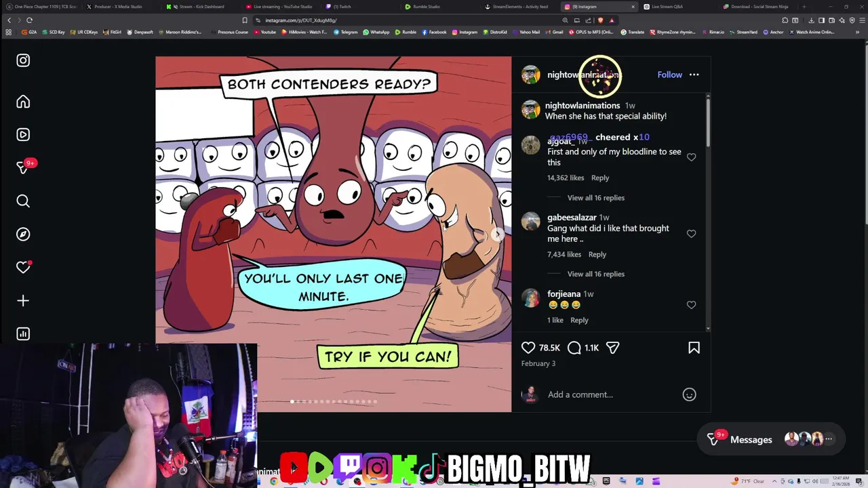The width and height of the screenshot is (868, 488).
Task: Open Gmail bookmark
Action: coord(554,32)
